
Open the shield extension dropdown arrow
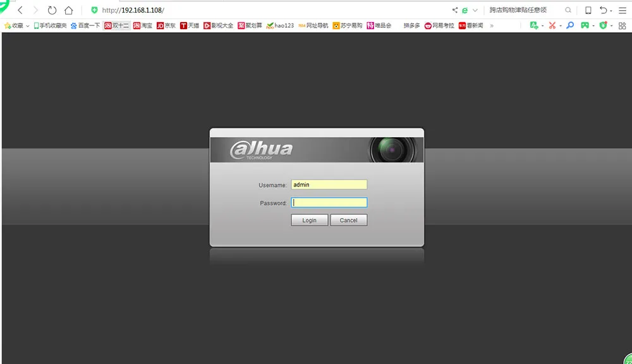(611, 26)
